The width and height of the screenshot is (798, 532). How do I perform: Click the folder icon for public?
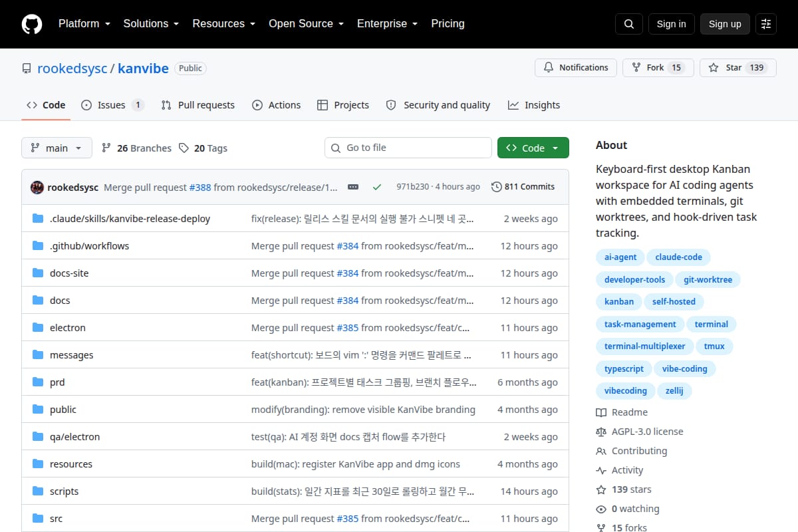[x=38, y=410]
